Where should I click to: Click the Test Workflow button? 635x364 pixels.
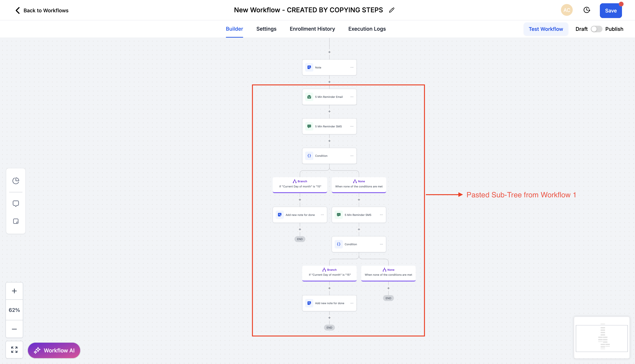pyautogui.click(x=546, y=29)
